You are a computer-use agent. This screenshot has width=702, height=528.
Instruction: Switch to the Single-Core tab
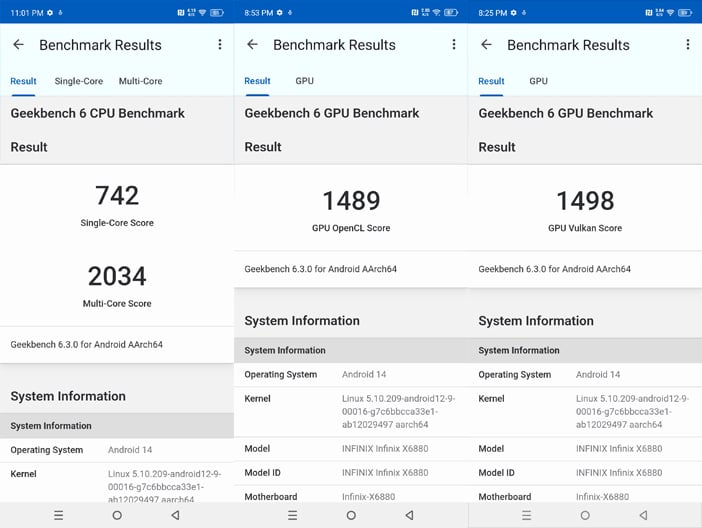point(79,81)
